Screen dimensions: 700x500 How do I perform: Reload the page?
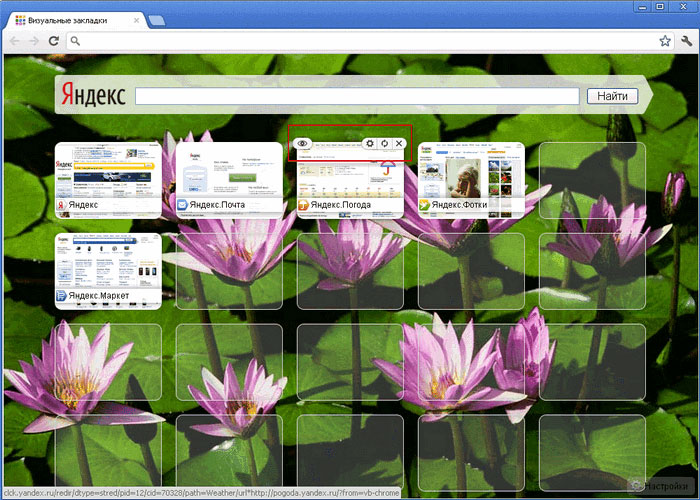point(54,41)
